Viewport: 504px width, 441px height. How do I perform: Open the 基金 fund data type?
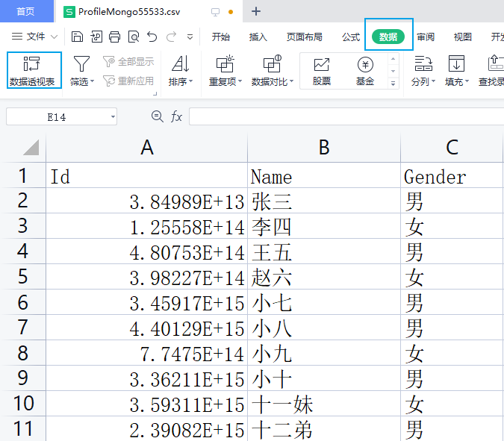click(x=365, y=71)
